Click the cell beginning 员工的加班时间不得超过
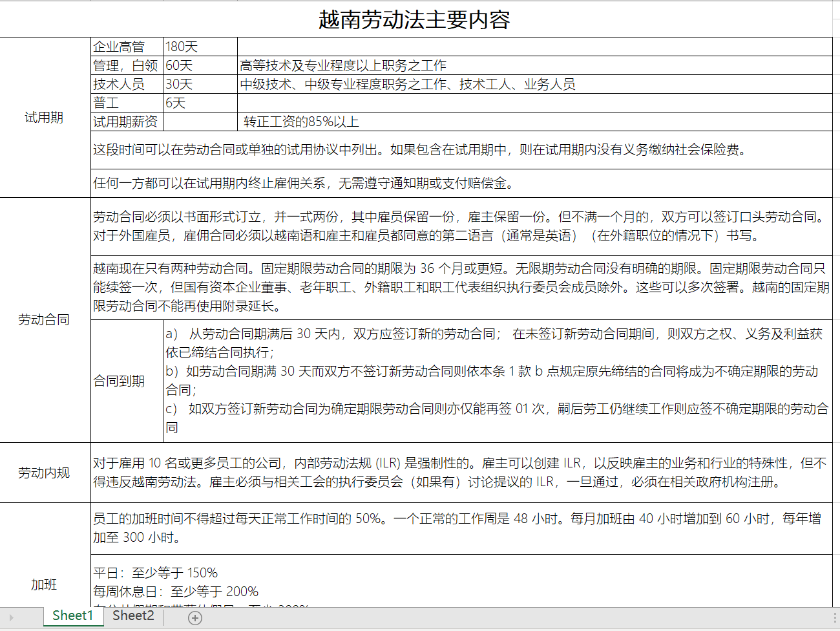The height and width of the screenshot is (631, 840). pyautogui.click(x=461, y=528)
